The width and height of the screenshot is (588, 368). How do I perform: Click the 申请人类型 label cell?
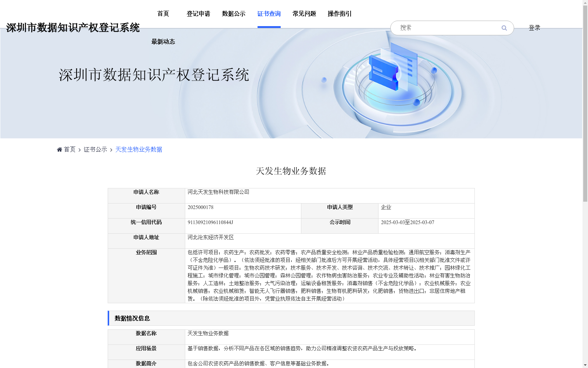point(340,211)
